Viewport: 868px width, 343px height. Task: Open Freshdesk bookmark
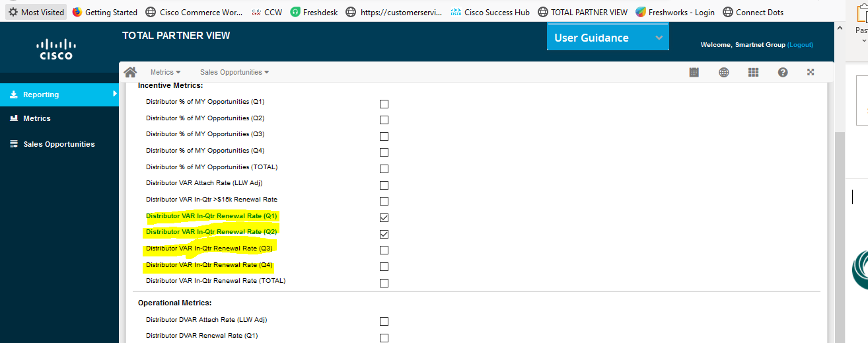[314, 12]
